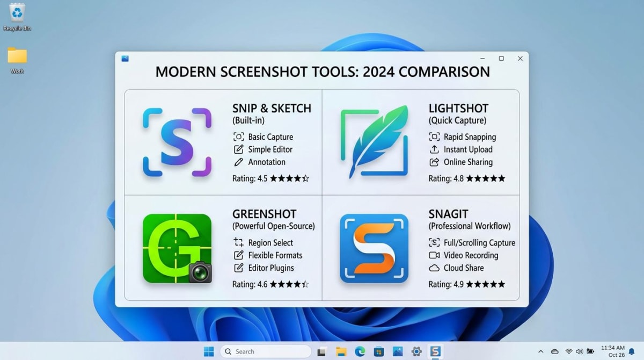This screenshot has width=644, height=360.
Task: Click the Full/Scrolling Capture icon
Action: click(x=434, y=243)
